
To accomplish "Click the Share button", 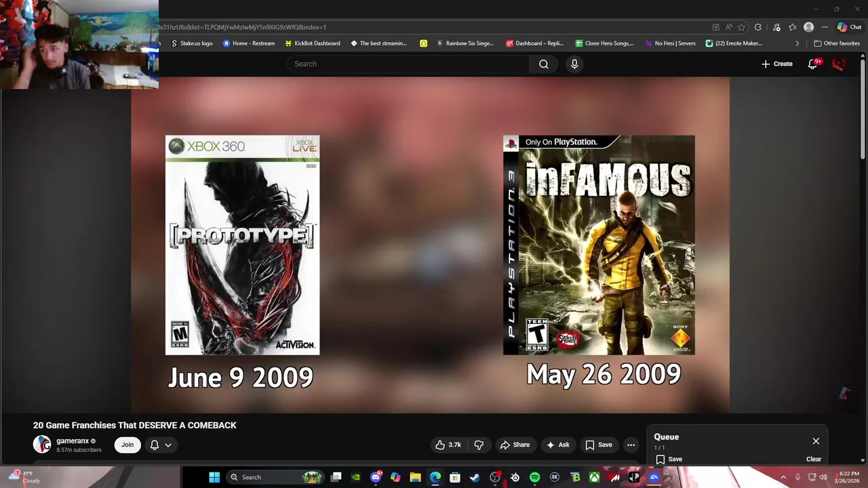I will pyautogui.click(x=515, y=445).
